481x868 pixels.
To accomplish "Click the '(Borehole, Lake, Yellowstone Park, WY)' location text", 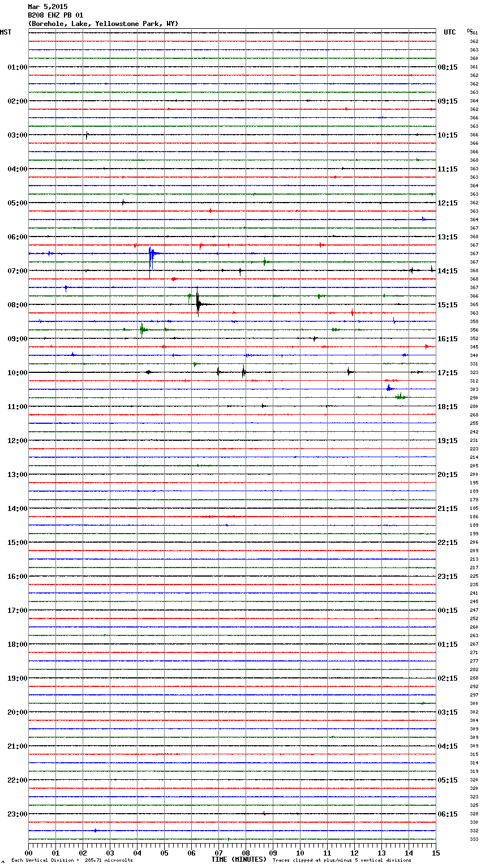I will pyautogui.click(x=103, y=24).
